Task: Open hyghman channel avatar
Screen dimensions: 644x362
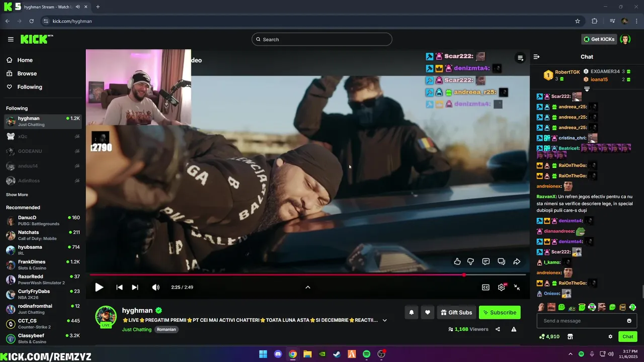Action: [106, 317]
